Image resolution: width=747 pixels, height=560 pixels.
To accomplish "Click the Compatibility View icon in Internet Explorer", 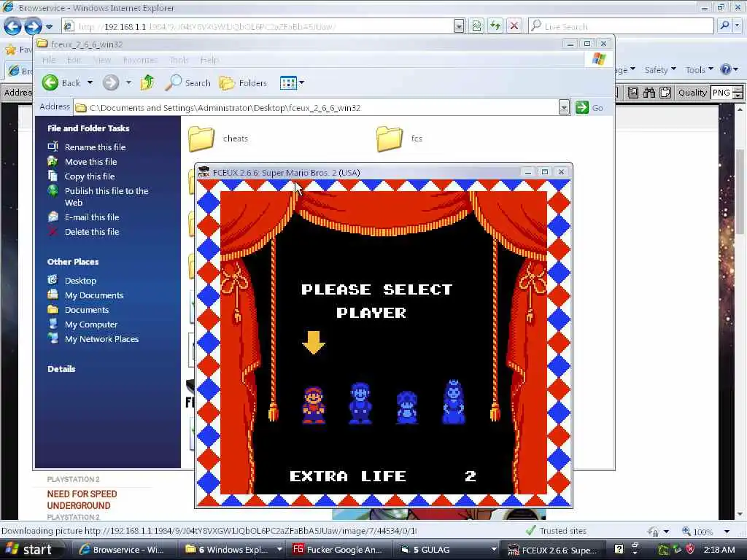I will click(476, 26).
